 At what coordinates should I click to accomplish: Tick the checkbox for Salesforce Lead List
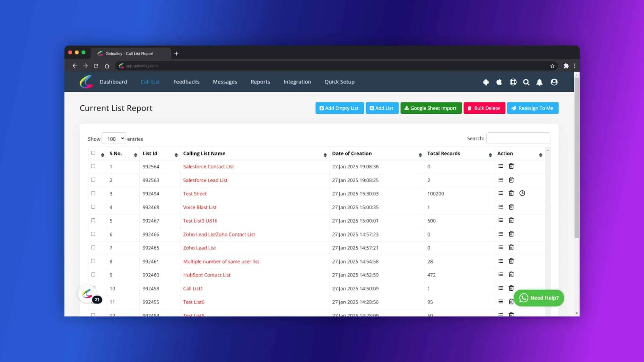coord(93,180)
